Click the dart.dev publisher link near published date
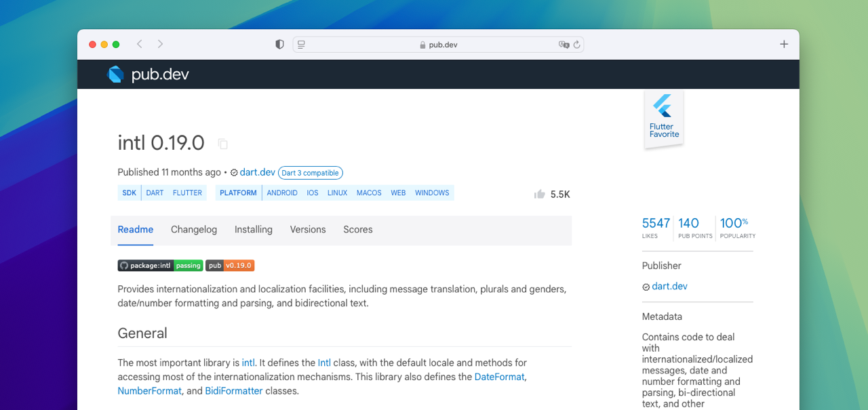This screenshot has width=868, height=410. click(x=257, y=172)
